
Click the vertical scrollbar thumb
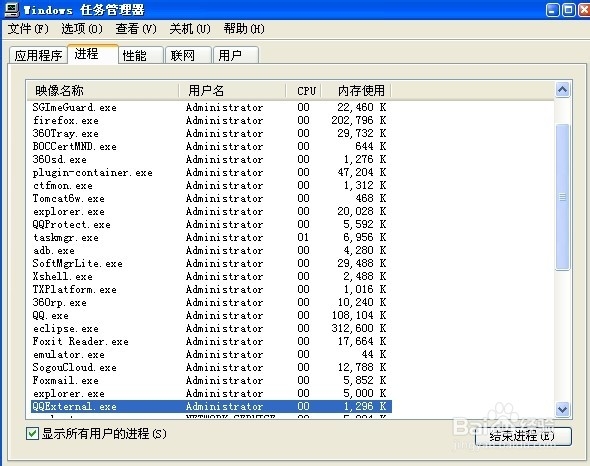click(563, 197)
